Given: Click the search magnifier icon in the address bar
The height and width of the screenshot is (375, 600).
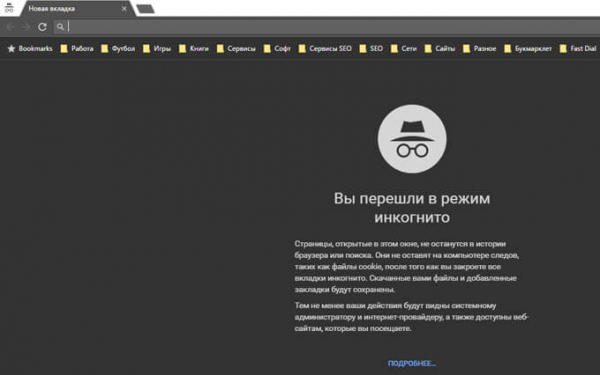Looking at the screenshot, I should (60, 27).
